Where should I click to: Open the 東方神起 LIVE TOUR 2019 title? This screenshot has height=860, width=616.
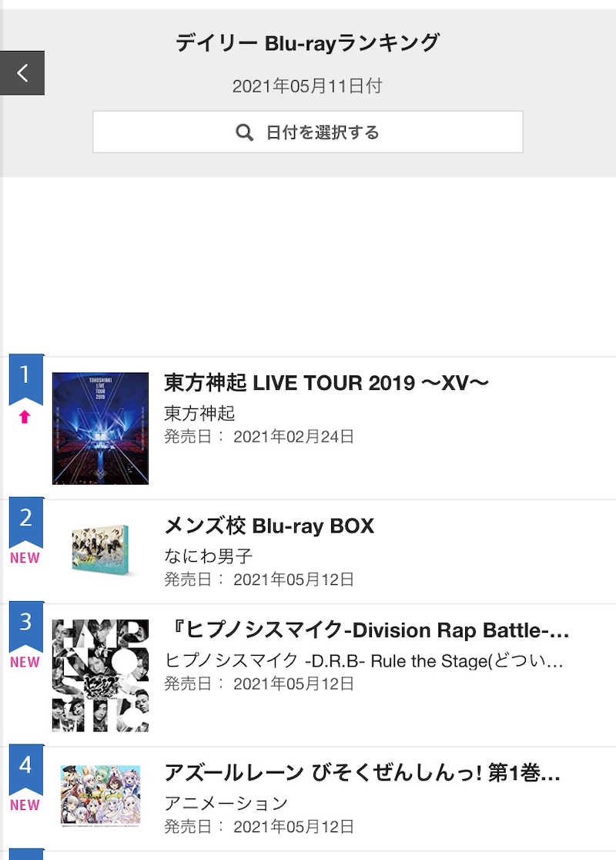click(x=326, y=383)
